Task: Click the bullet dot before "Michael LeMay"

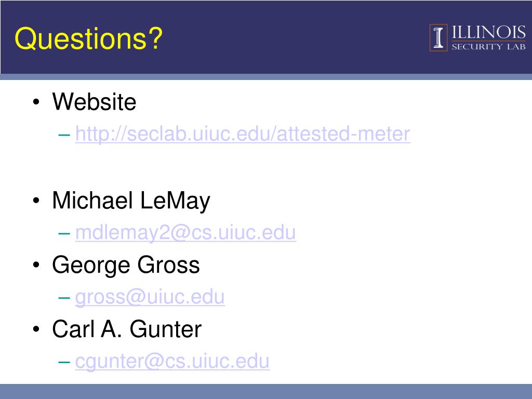Action: 36,201
